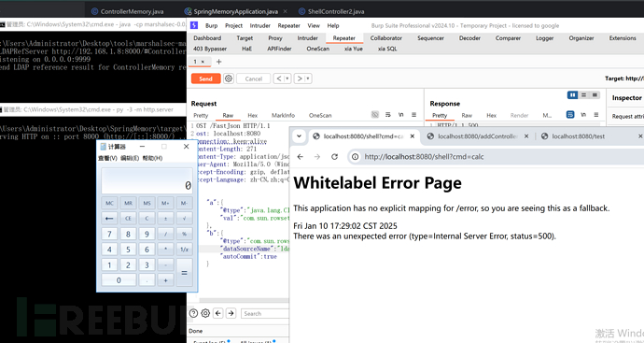Open the 403 Bypasser extension tab
The height and width of the screenshot is (343, 644).
click(x=210, y=49)
